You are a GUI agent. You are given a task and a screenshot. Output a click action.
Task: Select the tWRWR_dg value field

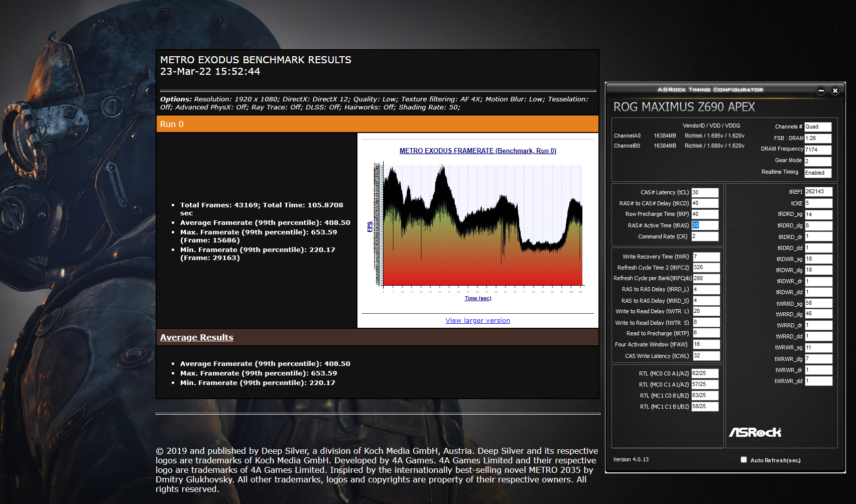coord(818,359)
